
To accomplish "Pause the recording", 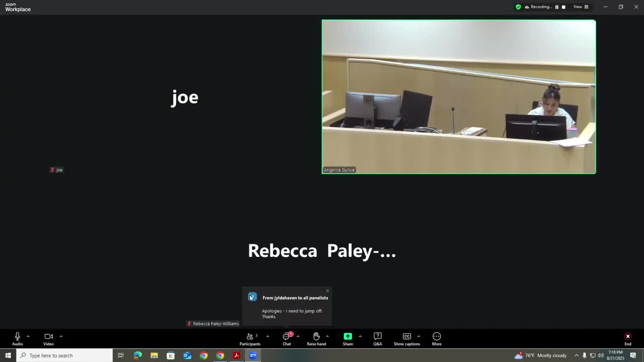I will click(557, 7).
